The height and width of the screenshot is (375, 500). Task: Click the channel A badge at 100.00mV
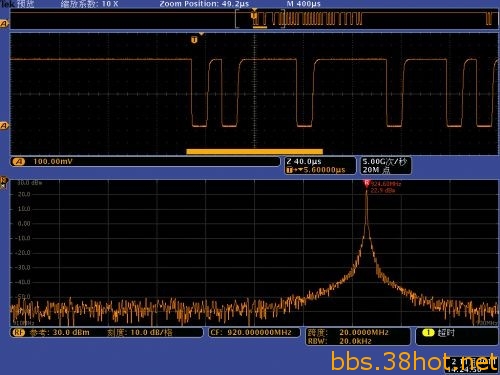tap(18, 162)
